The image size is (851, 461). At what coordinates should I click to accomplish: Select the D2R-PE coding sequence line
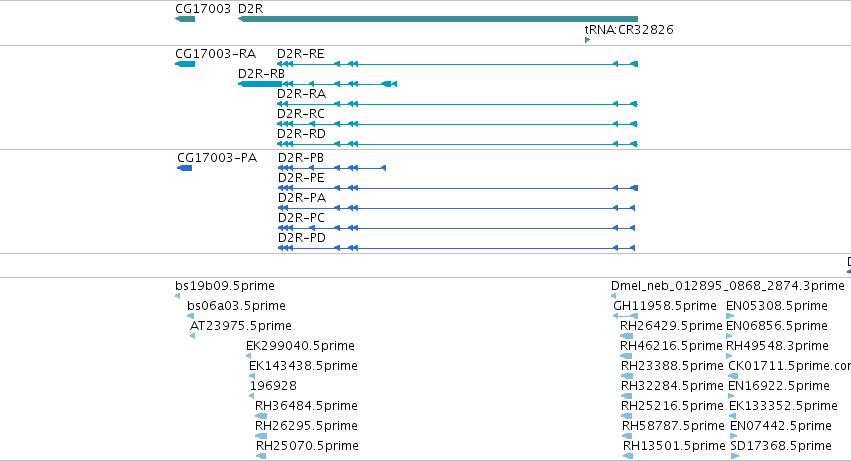(x=458, y=188)
